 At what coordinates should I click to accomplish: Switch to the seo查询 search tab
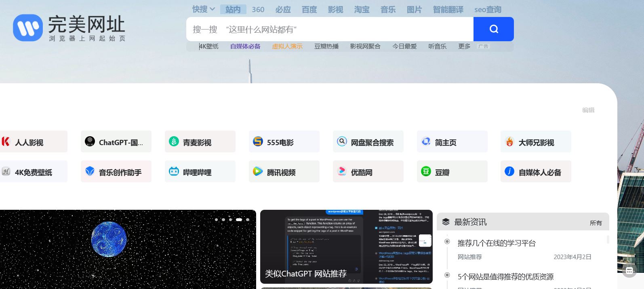click(488, 9)
